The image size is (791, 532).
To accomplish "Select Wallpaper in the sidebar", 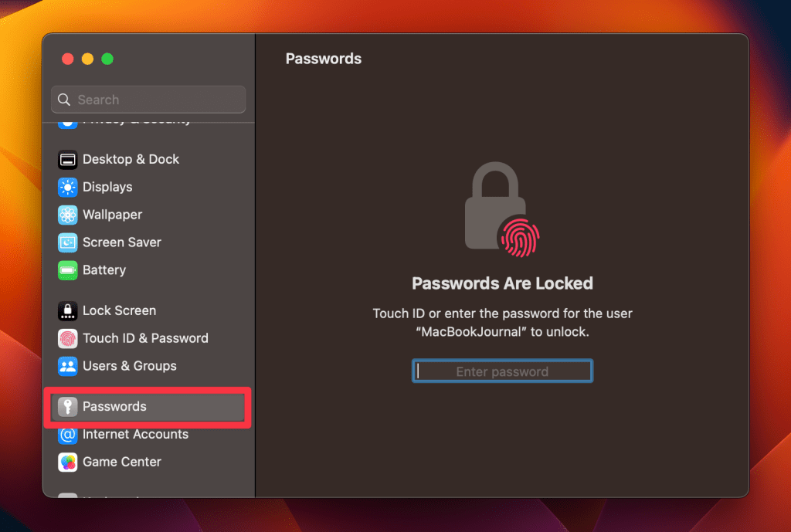I will (113, 215).
